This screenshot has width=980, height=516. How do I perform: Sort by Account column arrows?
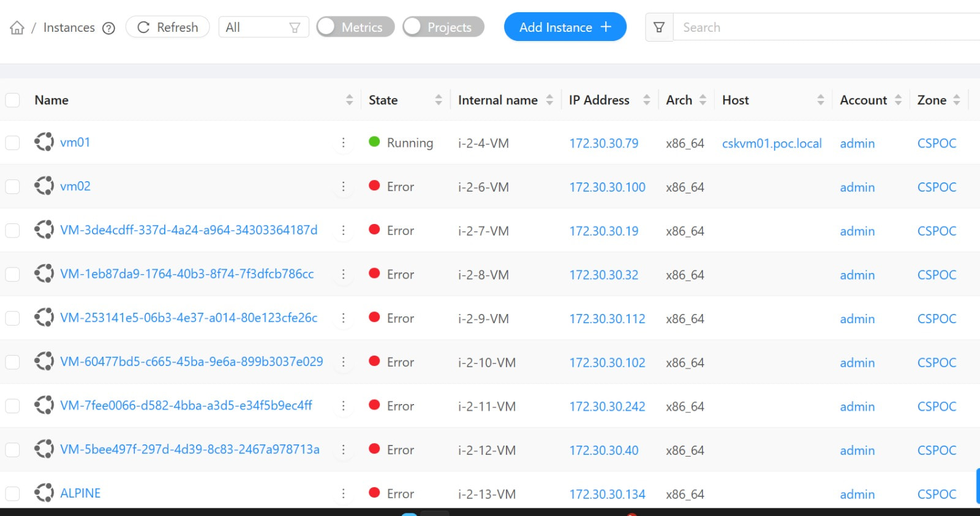click(898, 100)
